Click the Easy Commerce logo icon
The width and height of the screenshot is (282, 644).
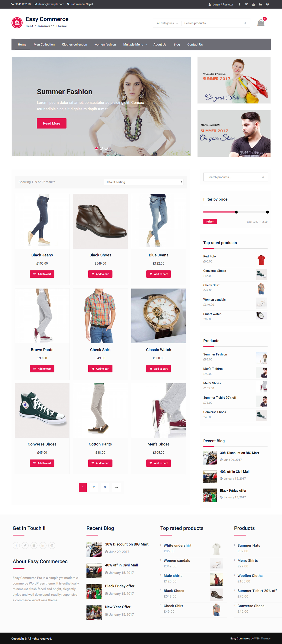[17, 23]
